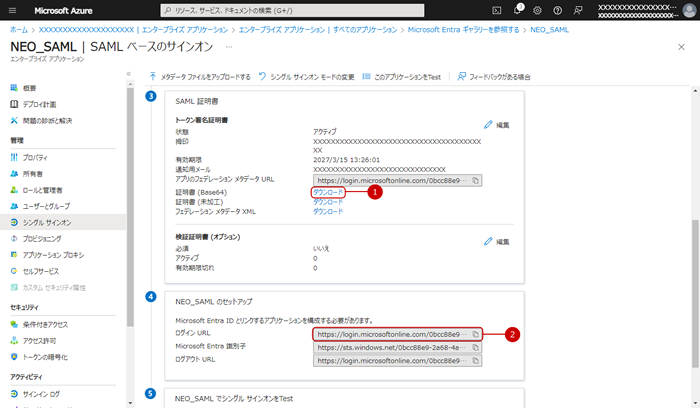Viewport: 700px width, 408px height.
Task: Open the feedback icon in top bar
Action: point(578,10)
